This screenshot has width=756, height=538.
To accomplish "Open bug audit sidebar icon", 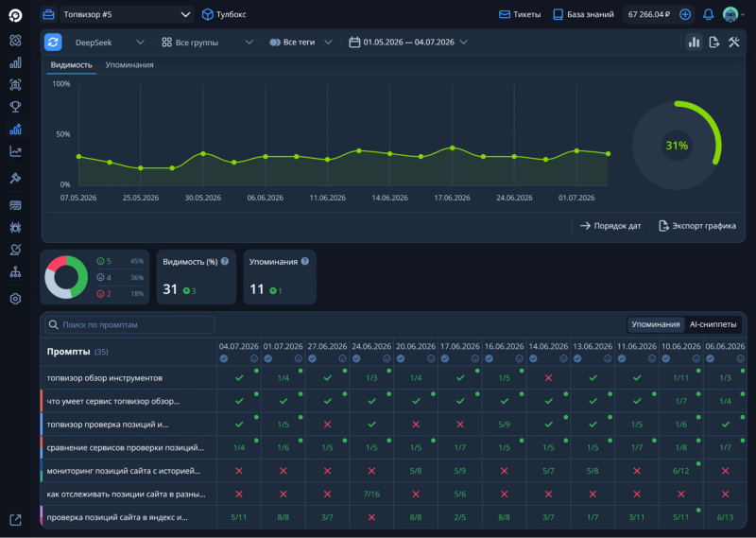I will [x=15, y=227].
